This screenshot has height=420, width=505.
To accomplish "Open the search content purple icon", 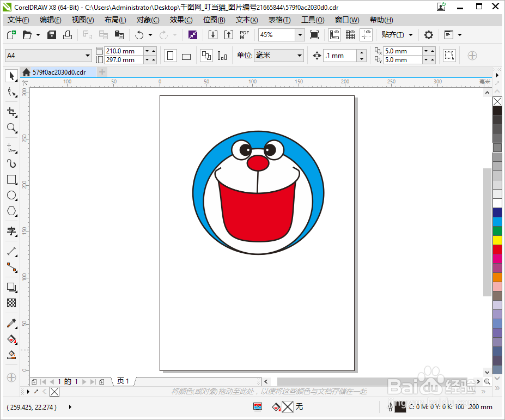I will tap(193, 35).
